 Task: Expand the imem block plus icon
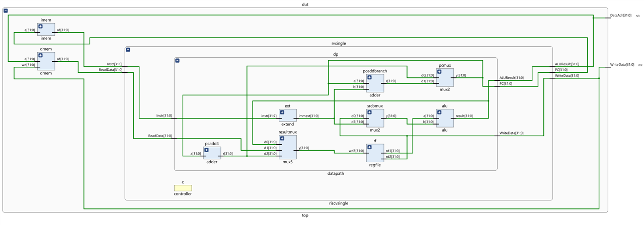[x=40, y=26]
